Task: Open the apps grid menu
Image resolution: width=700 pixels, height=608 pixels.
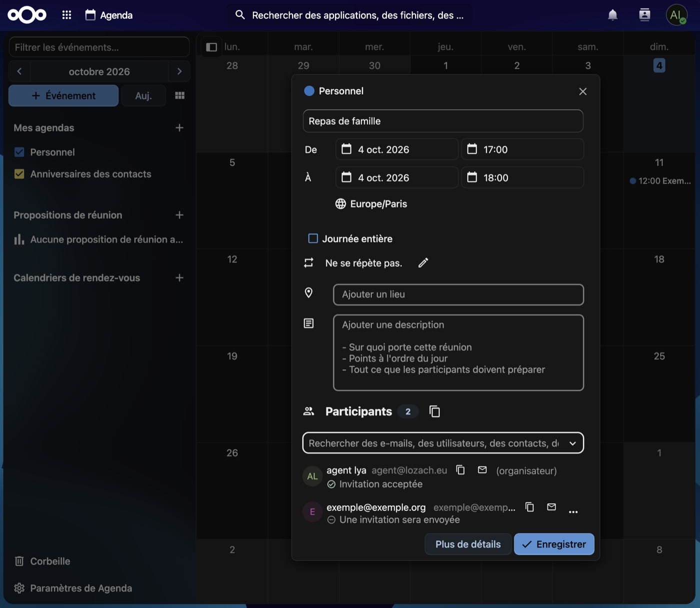Action: click(66, 15)
